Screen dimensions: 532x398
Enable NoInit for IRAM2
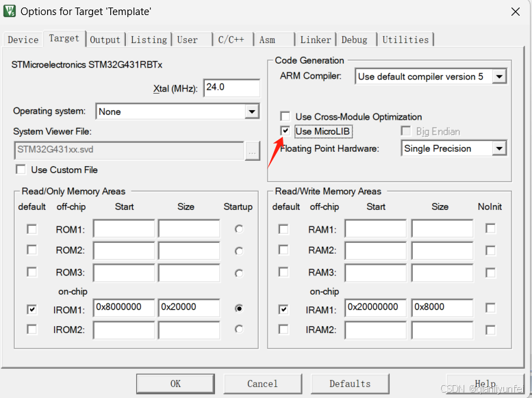[x=491, y=330]
